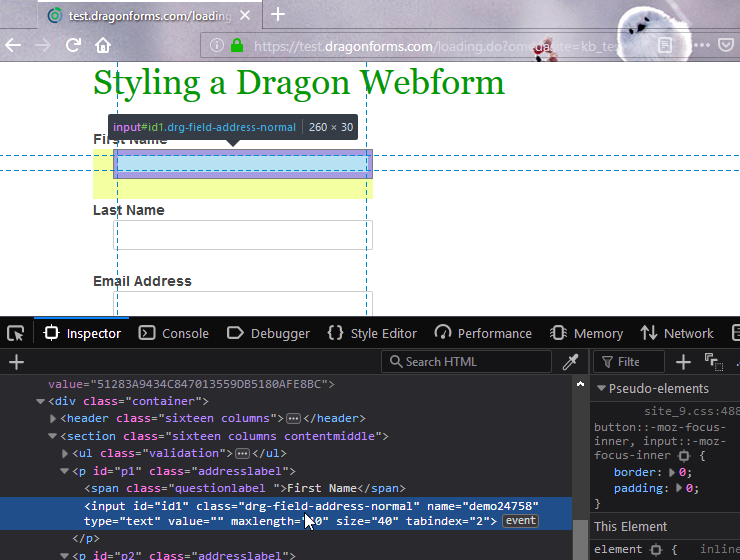
Task: Add a new CSS rule
Action: pyautogui.click(x=683, y=362)
